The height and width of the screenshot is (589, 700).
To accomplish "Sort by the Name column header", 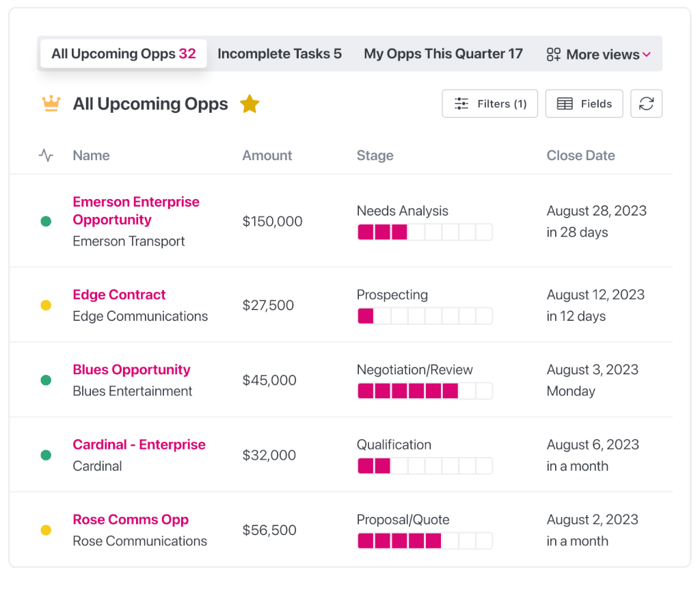I will coord(91,155).
